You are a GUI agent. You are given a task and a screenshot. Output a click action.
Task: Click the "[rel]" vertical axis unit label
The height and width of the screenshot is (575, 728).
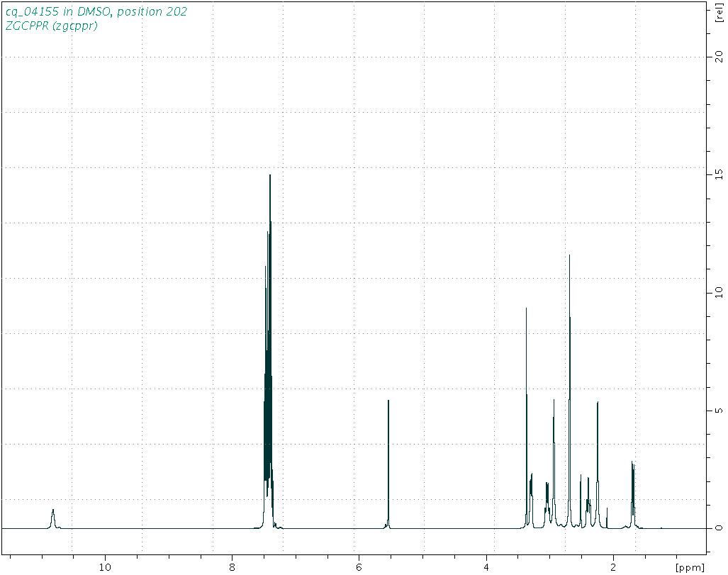[719, 14]
